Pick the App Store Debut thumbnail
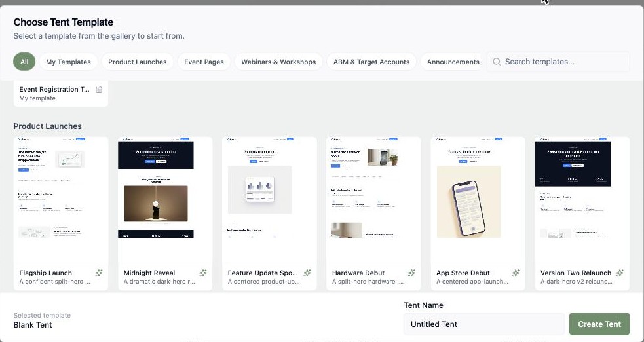 coord(478,200)
